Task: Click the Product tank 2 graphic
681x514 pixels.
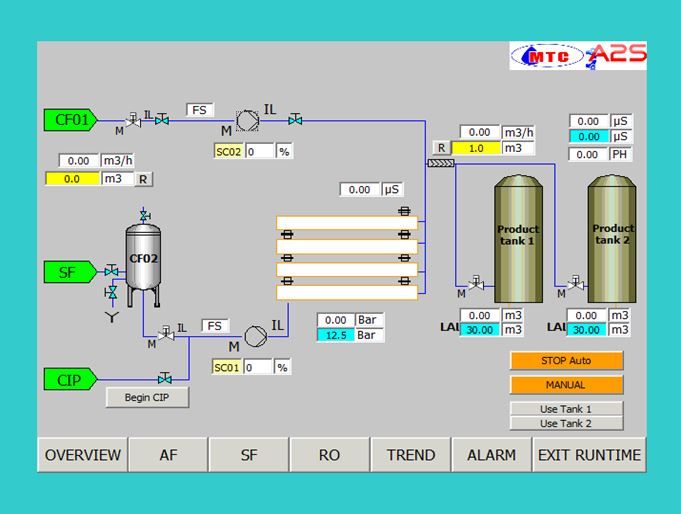Action: 611,238
